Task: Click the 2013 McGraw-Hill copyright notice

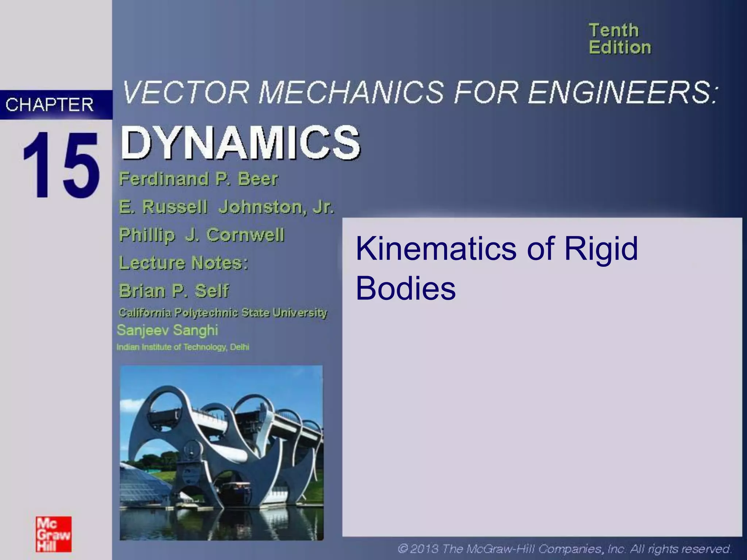Action: click(x=565, y=549)
